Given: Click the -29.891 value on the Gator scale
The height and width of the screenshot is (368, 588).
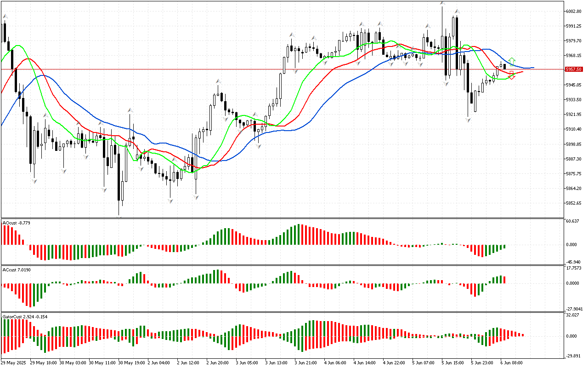Looking at the screenshot, I should coord(571,356).
